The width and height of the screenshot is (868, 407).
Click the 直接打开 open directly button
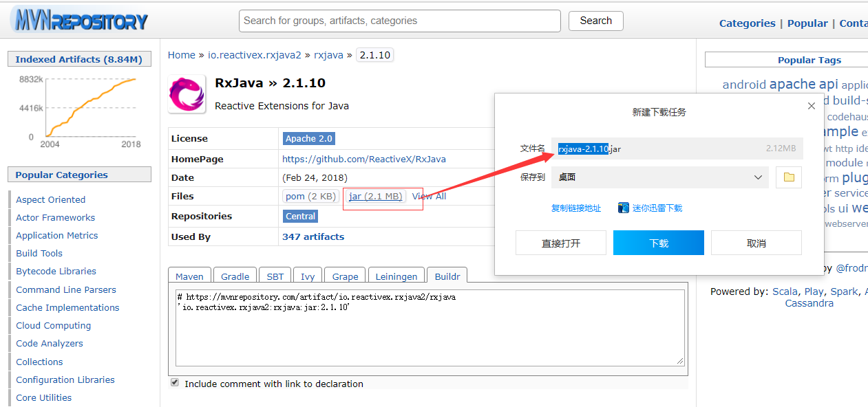click(x=561, y=243)
